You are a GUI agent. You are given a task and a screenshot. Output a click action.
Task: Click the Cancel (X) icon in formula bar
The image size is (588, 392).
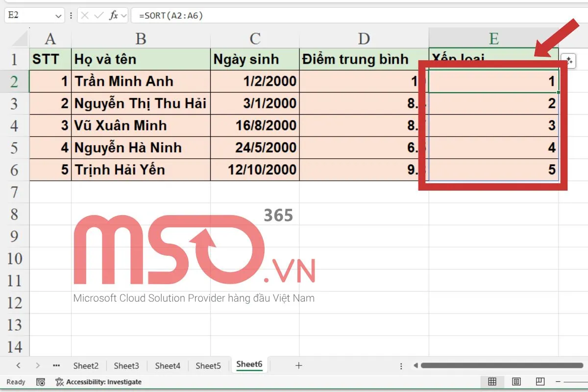[84, 15]
